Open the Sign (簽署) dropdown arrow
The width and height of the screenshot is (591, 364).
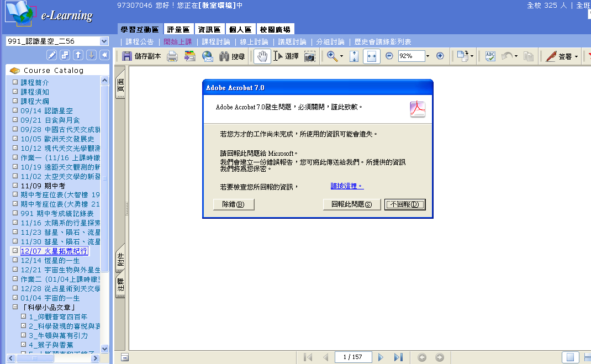click(x=576, y=56)
